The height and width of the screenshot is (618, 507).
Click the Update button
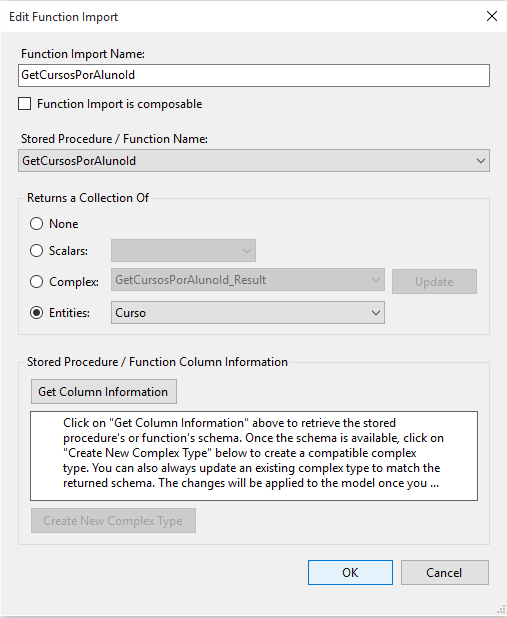pyautogui.click(x=434, y=282)
